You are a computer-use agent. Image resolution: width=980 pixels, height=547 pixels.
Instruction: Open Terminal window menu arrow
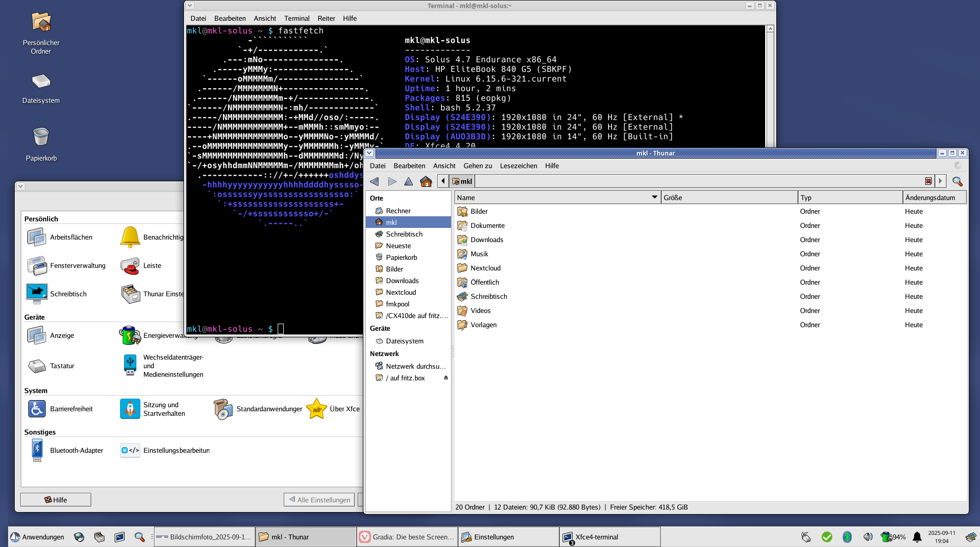coord(190,6)
